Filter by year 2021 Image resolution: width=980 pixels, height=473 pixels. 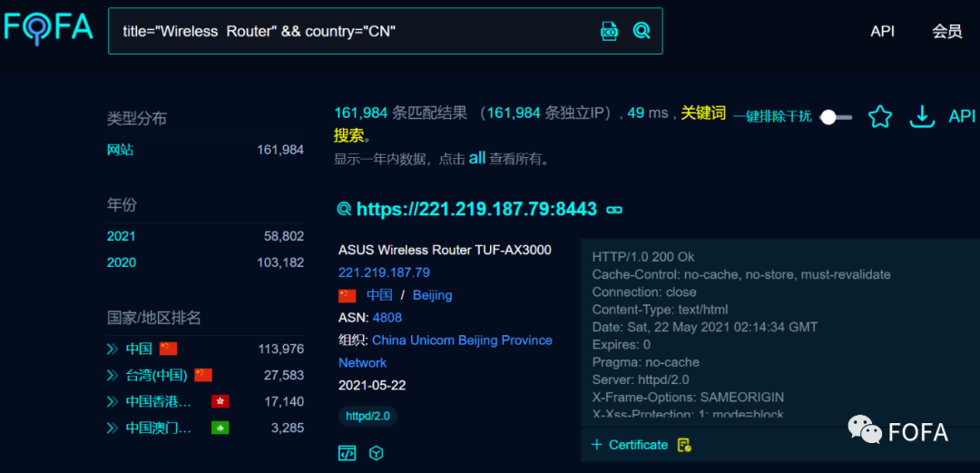point(121,236)
